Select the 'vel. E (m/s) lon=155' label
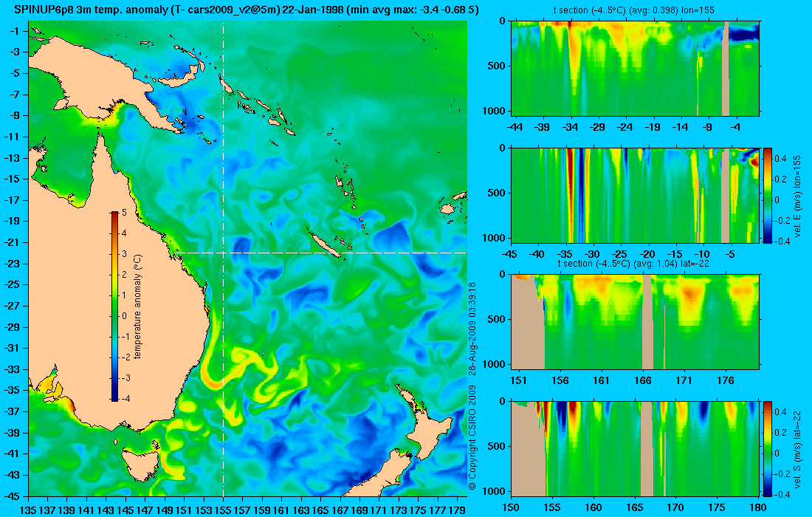Image resolution: width=812 pixels, height=517 pixels. [x=797, y=196]
